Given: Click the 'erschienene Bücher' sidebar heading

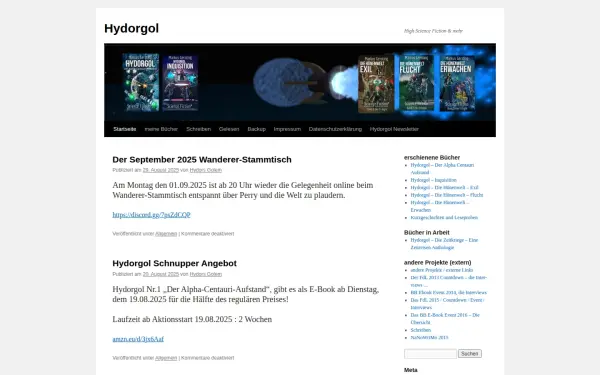Looking at the screenshot, I should pos(432,157).
